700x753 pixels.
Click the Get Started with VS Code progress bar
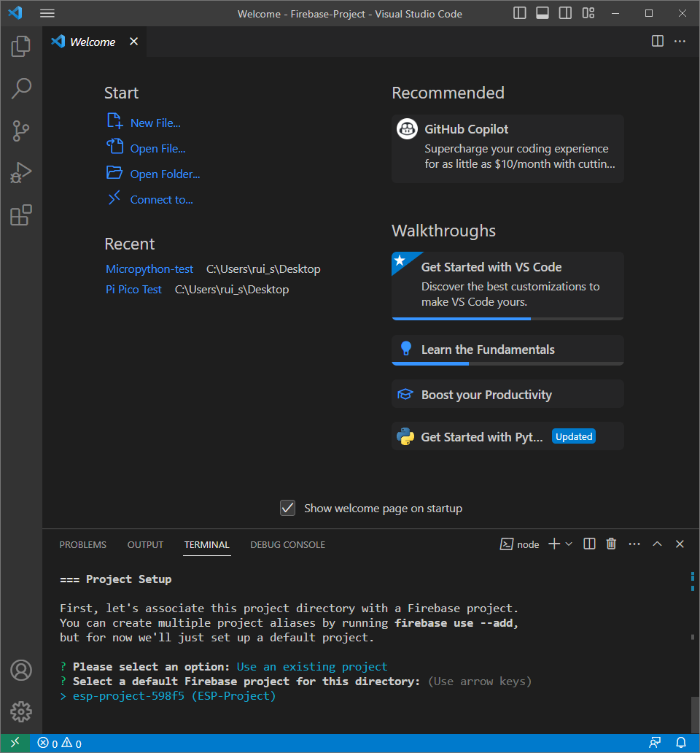coord(507,318)
